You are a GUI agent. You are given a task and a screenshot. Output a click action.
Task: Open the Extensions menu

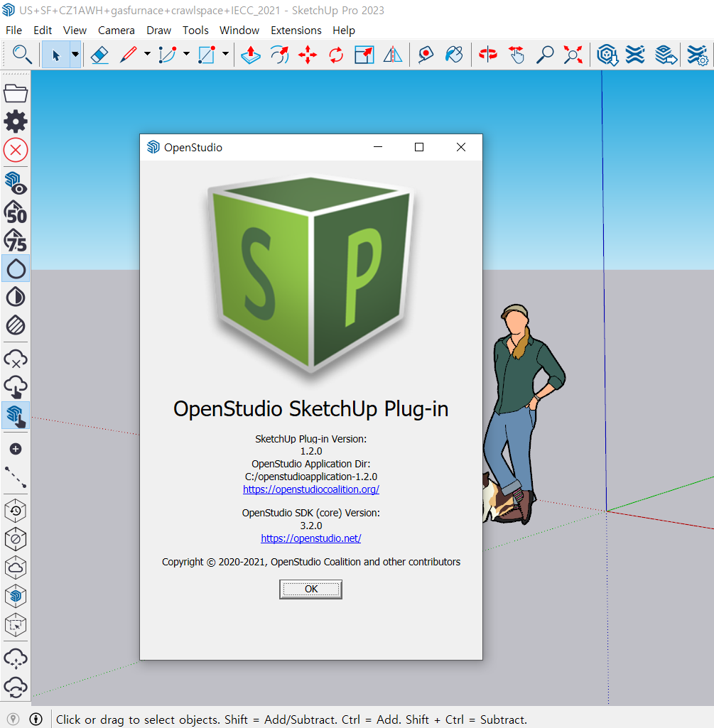click(x=296, y=30)
